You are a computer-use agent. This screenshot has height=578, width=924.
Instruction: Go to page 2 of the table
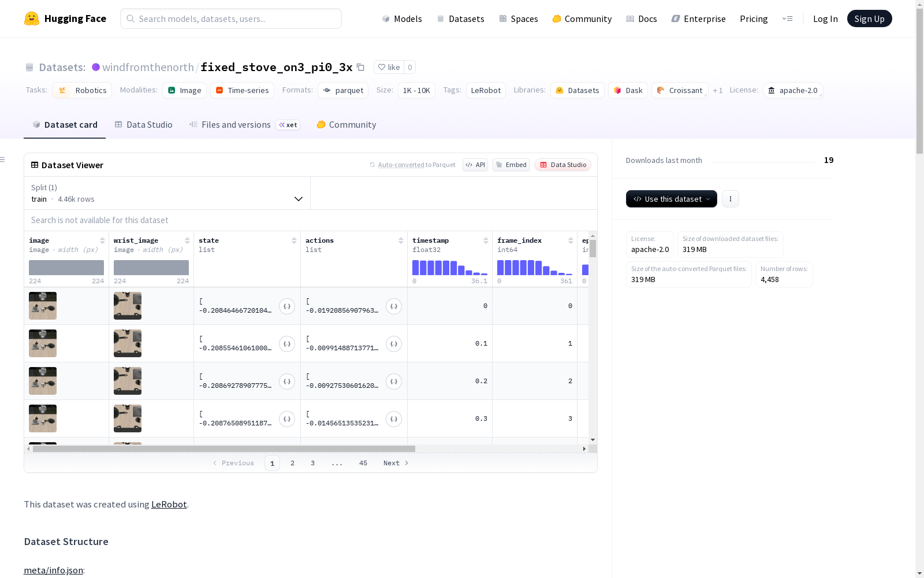(293, 463)
